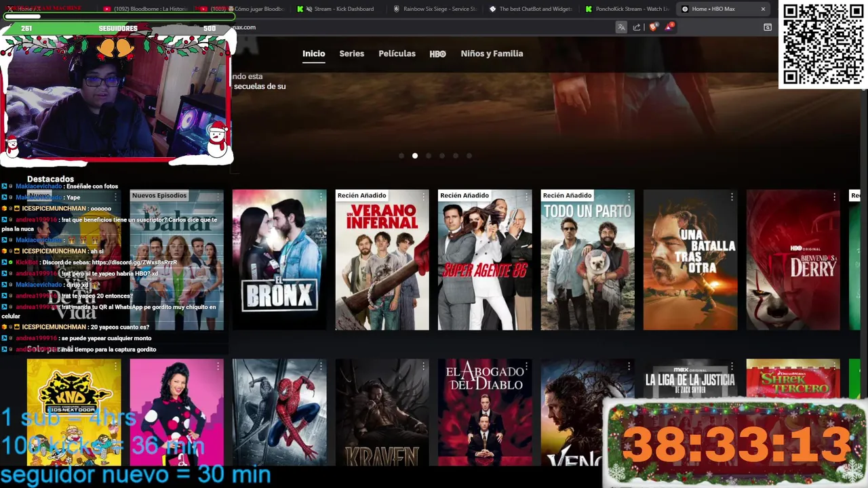This screenshot has height=488, width=868.
Task: Open the HBO hub logo link
Action: click(437, 54)
